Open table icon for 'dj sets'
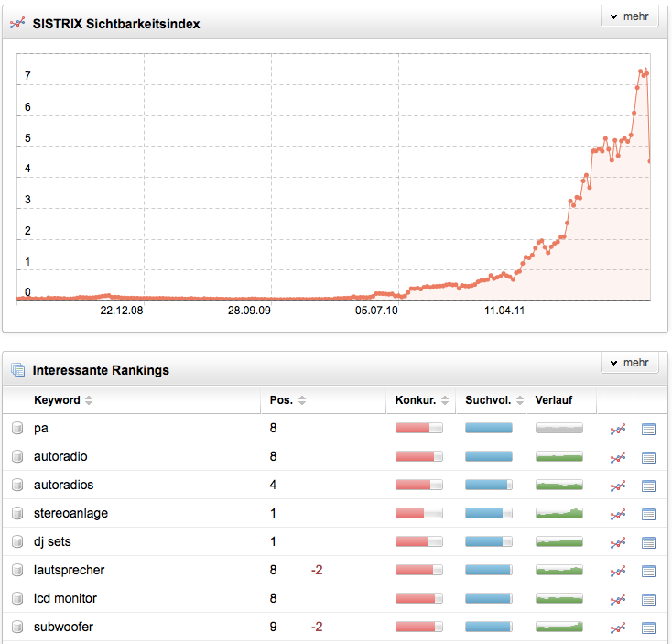672x644 pixels. 648,542
